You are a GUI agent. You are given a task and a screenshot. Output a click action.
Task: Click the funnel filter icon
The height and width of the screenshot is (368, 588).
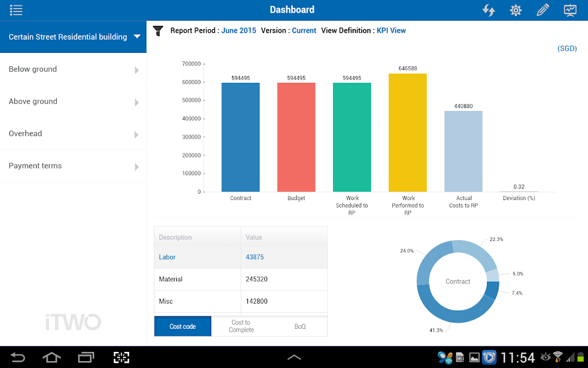tap(158, 31)
